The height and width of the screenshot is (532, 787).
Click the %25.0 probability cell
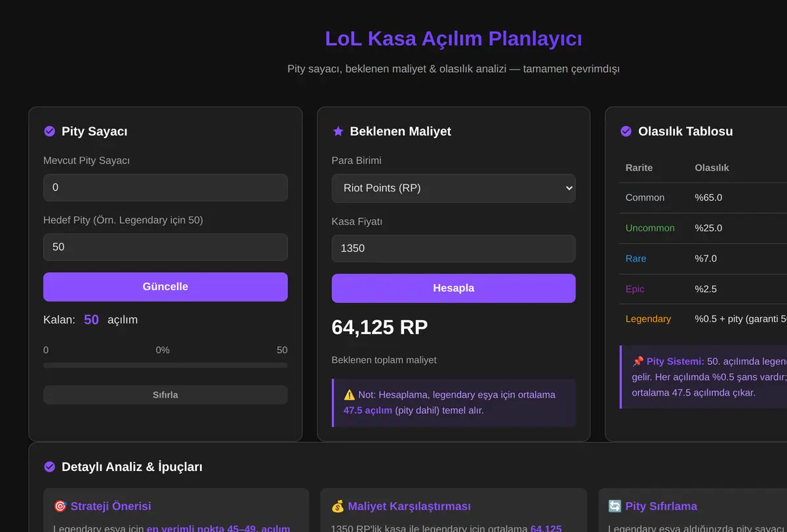click(708, 228)
